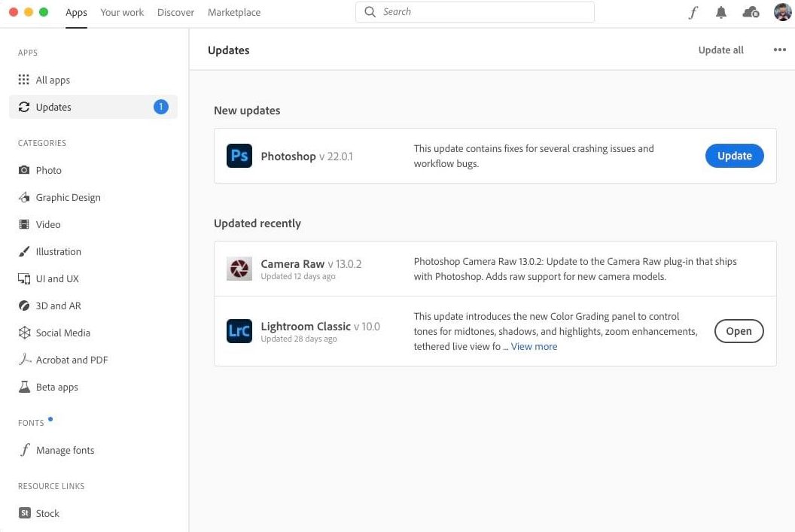Image resolution: width=795 pixels, height=532 pixels.
Task: Open the Beta apps category
Action: coord(56,387)
